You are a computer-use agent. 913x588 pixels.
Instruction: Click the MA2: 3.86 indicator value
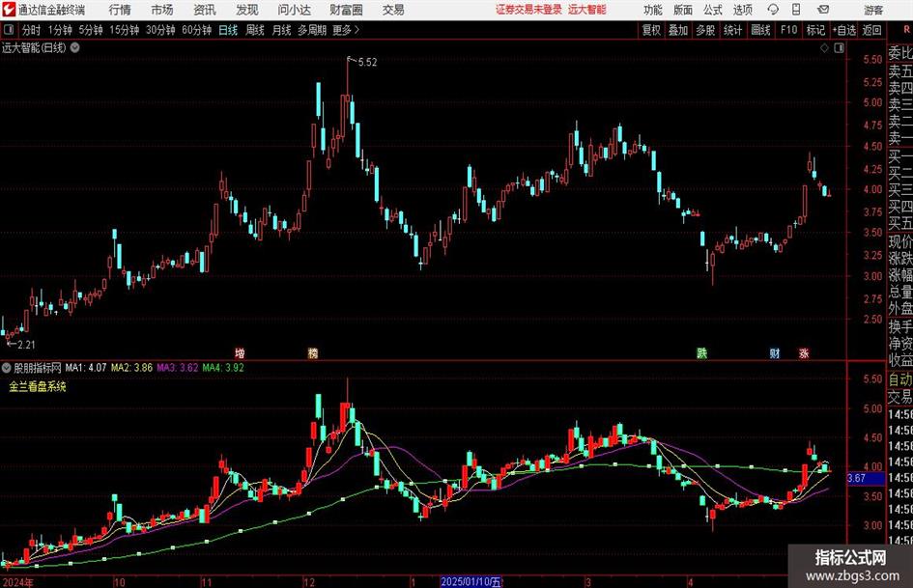click(131, 368)
